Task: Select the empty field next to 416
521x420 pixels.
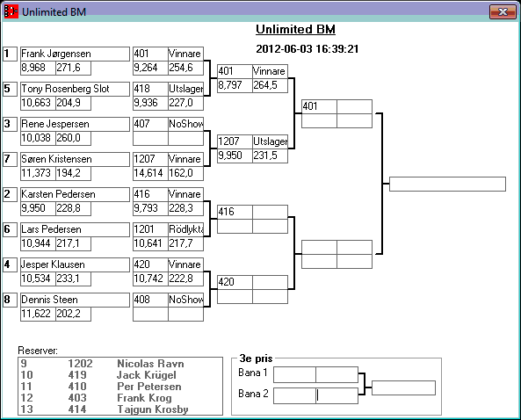Action: (x=270, y=212)
